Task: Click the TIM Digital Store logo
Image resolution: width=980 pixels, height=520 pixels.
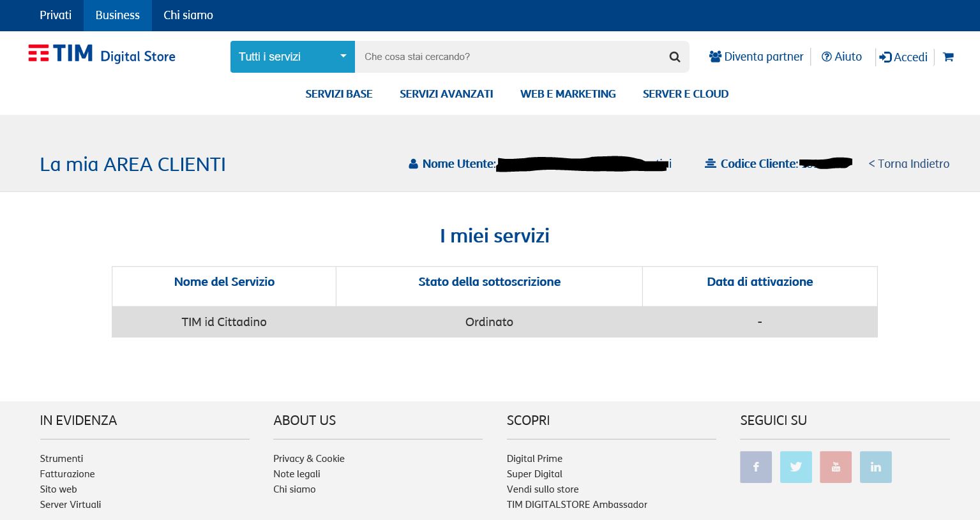Action: click(102, 55)
